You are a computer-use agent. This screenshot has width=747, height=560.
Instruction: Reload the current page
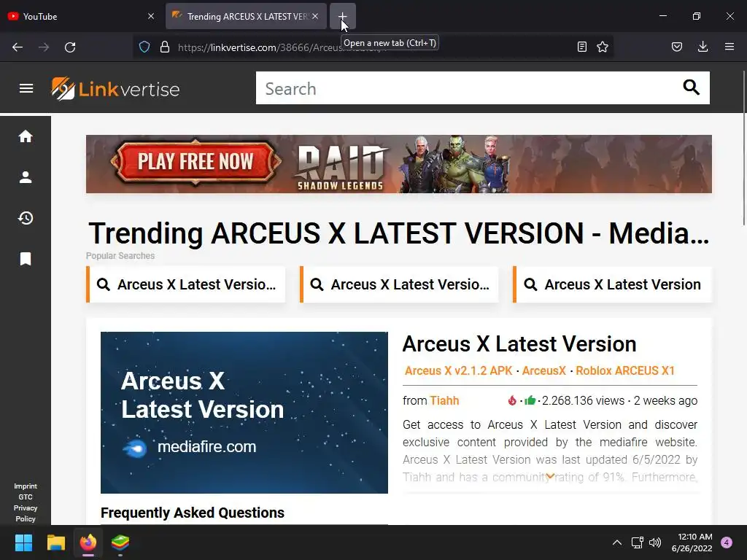pyautogui.click(x=70, y=47)
